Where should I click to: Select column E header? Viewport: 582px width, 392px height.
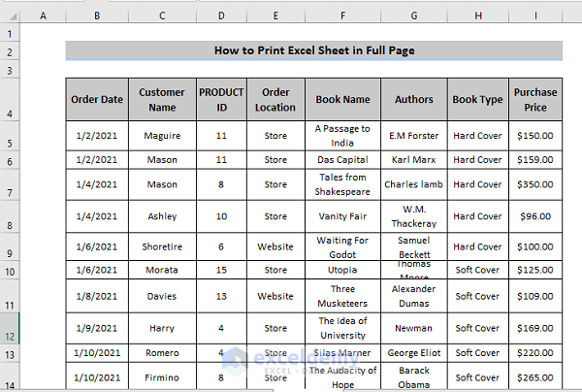click(275, 16)
